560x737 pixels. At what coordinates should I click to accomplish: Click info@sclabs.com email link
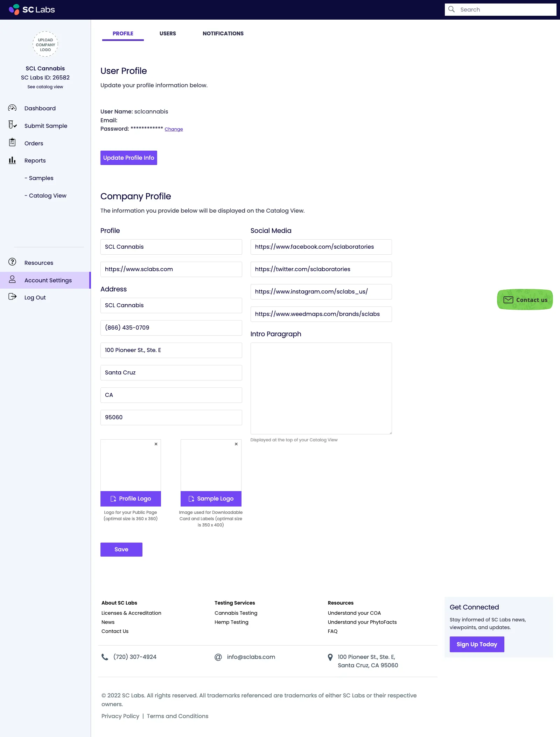point(251,657)
